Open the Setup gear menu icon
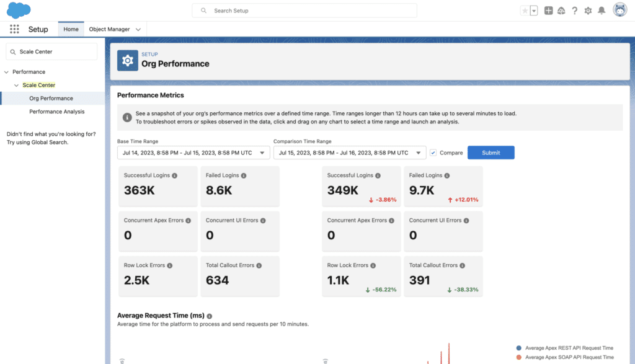 point(588,11)
